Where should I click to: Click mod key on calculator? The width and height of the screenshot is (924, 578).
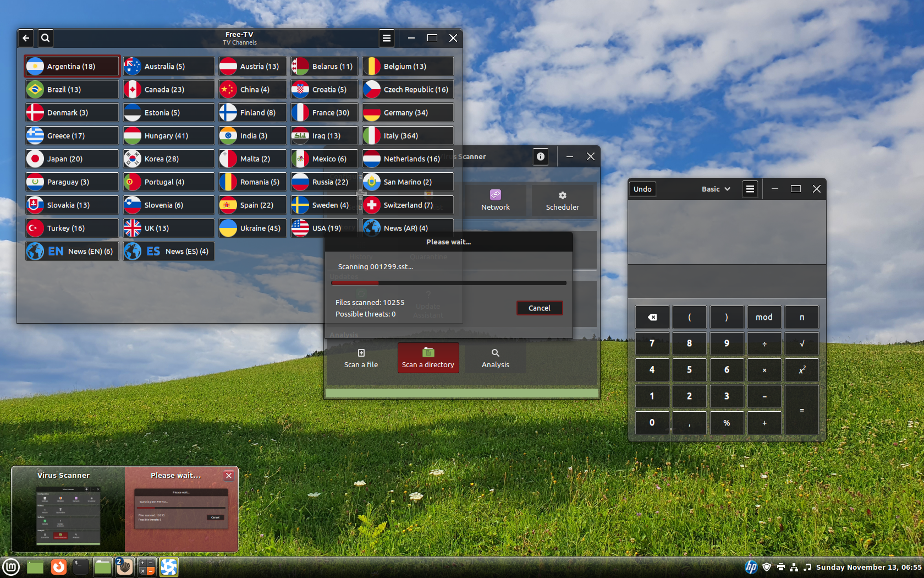click(x=765, y=317)
